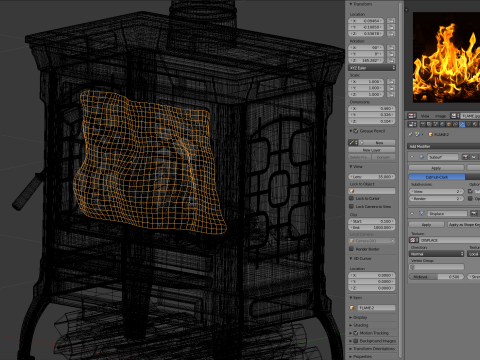The image size is (480, 360).
Task: Toggle the Grease Pencil panel checkbox
Action: coord(356,131)
